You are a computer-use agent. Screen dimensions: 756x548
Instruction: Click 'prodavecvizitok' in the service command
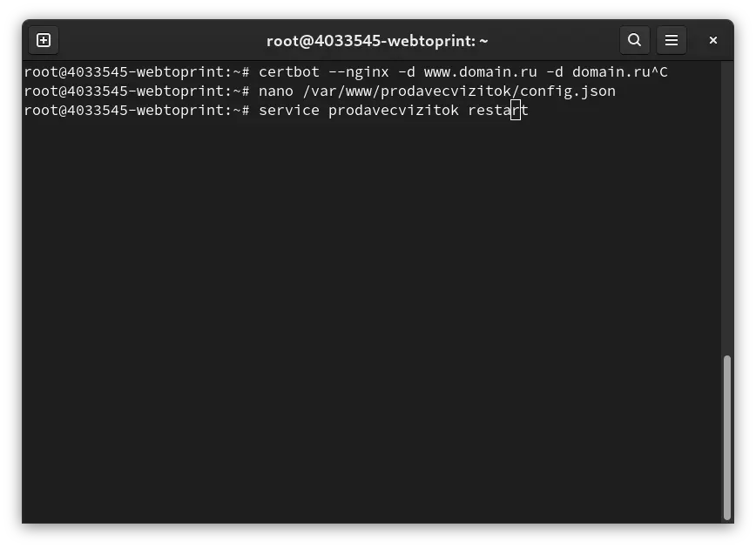coord(394,111)
